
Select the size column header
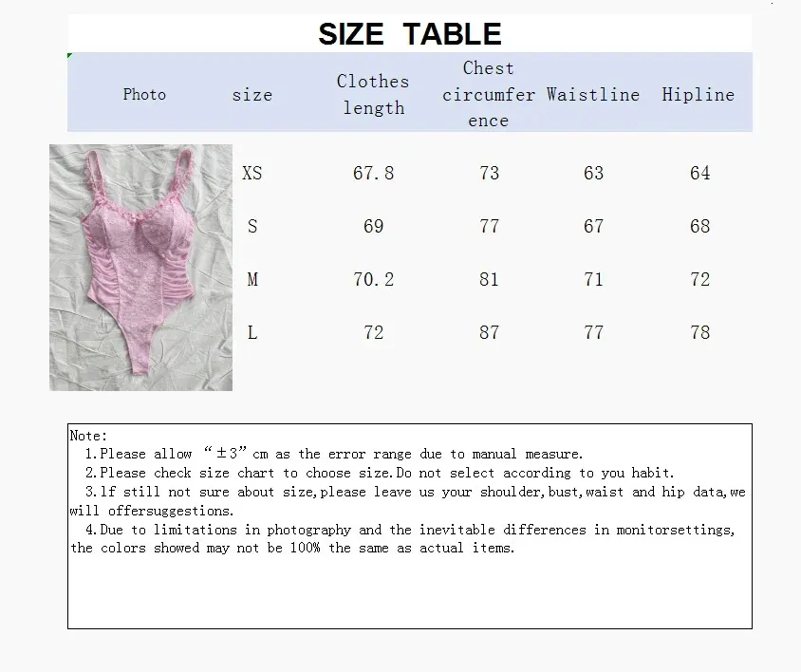[x=251, y=94]
